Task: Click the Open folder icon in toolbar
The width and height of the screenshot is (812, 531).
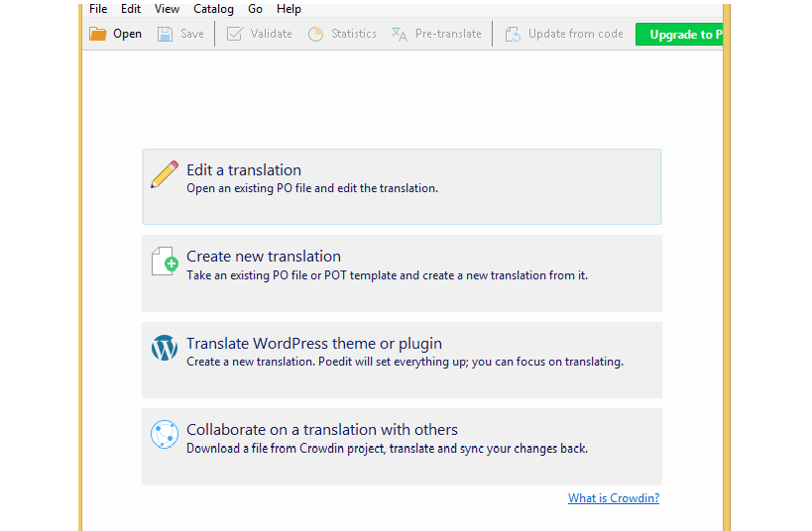Action: (97, 34)
